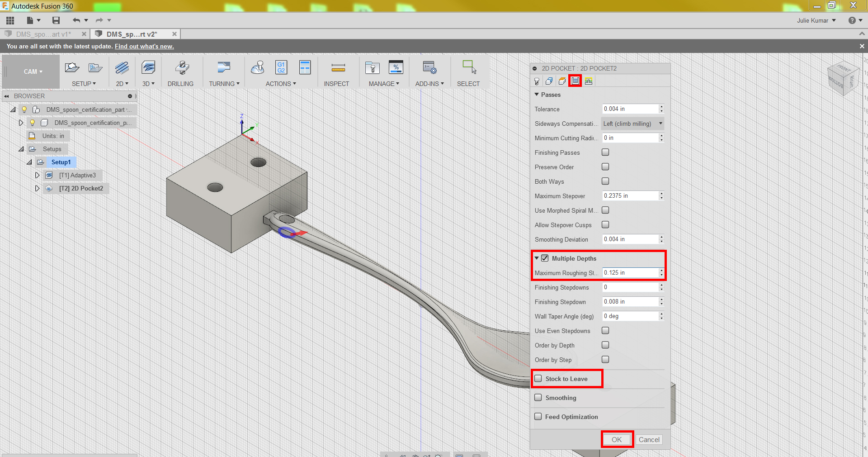The height and width of the screenshot is (457, 868).
Task: Click the Drilling tool icon
Action: coord(182,68)
